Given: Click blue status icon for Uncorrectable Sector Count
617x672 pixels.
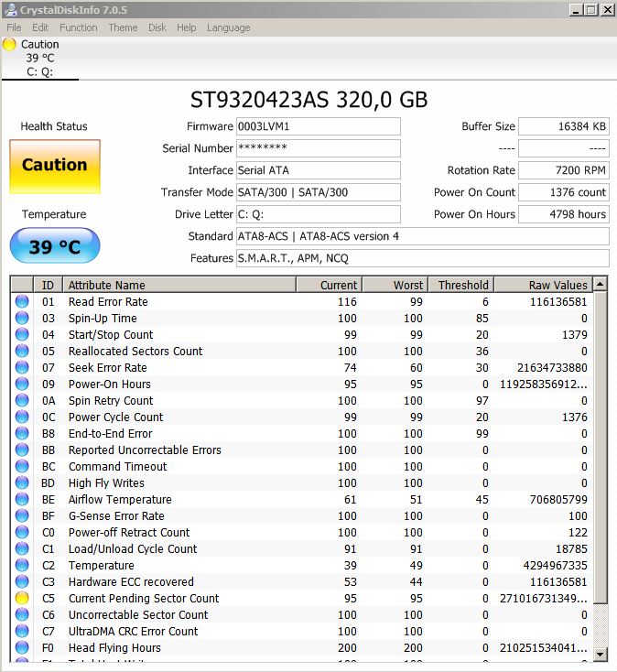Looking at the screenshot, I should tap(22, 615).
